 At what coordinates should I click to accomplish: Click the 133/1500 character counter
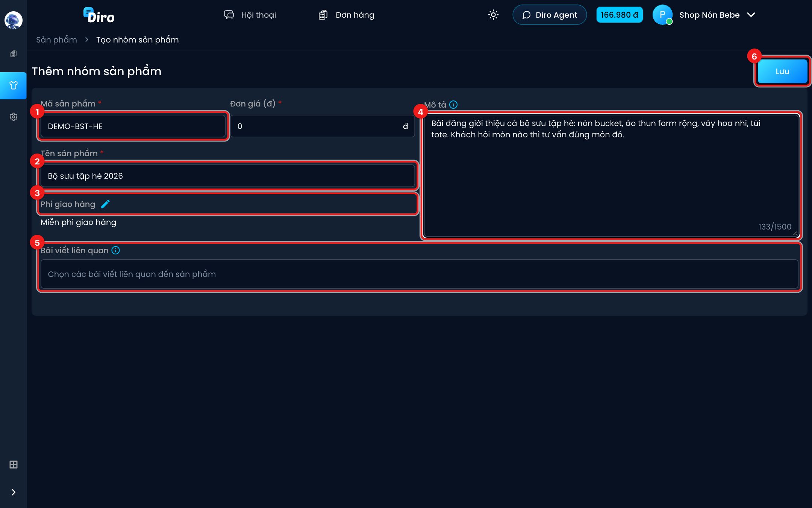(775, 227)
